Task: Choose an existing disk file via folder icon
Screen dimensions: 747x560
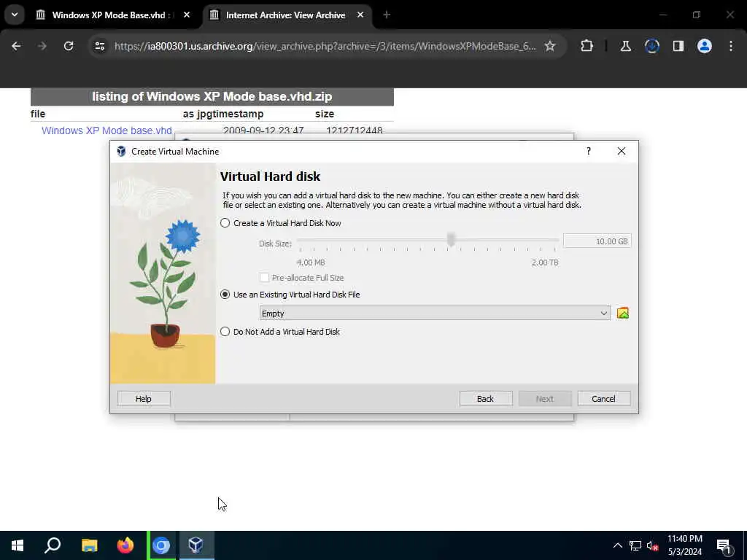Action: [623, 313]
